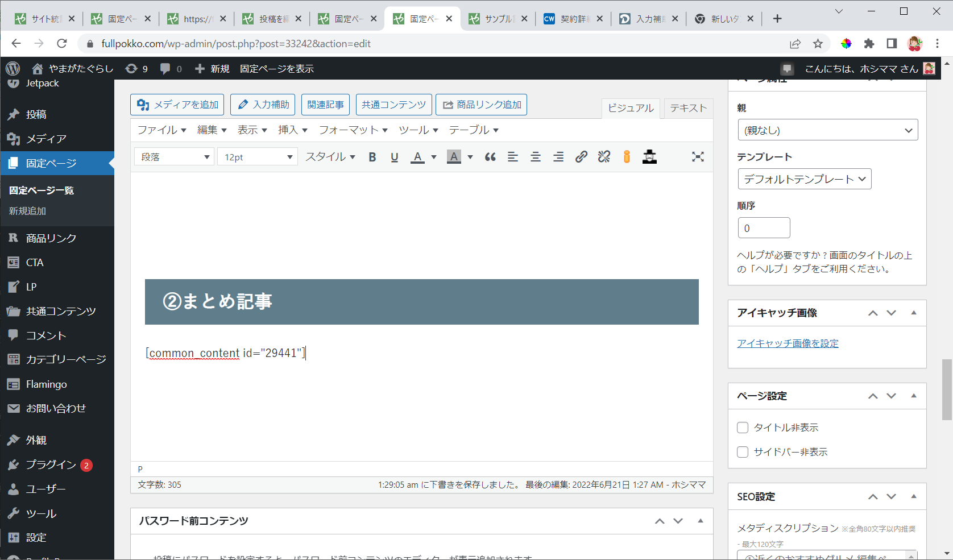This screenshot has height=560, width=953.
Task: Toggle bold formatting in editor toolbar
Action: pos(372,157)
